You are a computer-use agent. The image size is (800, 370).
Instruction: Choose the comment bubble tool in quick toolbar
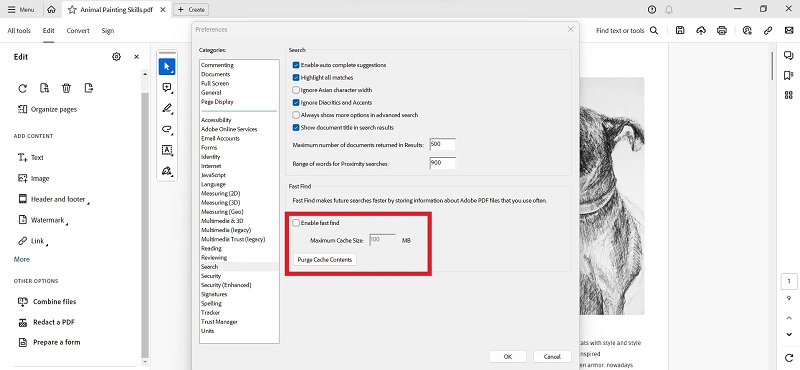pos(167,88)
